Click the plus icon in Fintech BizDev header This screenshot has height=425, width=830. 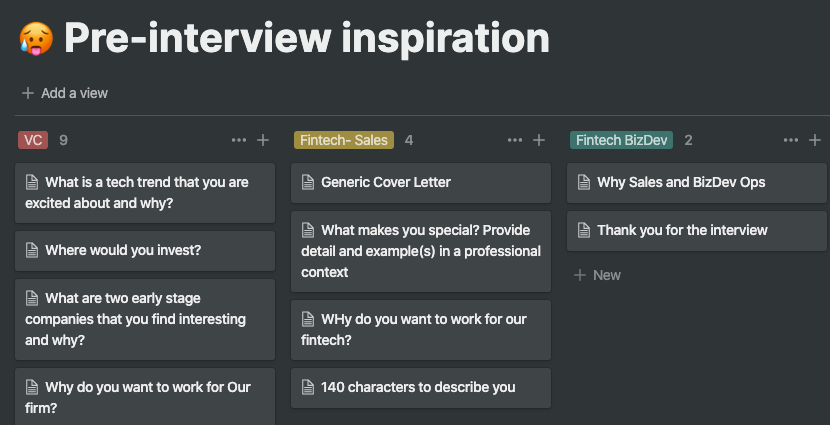[815, 141]
